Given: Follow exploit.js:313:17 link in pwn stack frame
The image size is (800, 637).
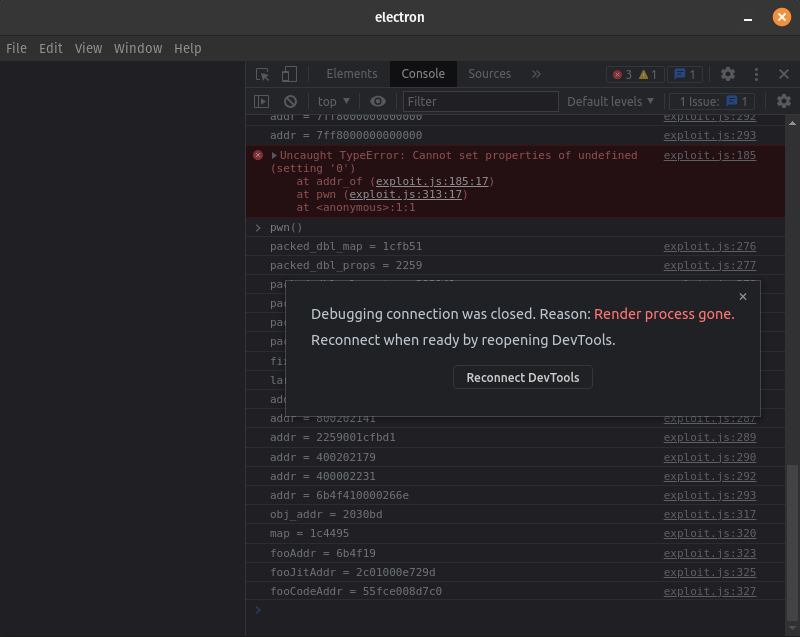Looking at the screenshot, I should [x=406, y=194].
